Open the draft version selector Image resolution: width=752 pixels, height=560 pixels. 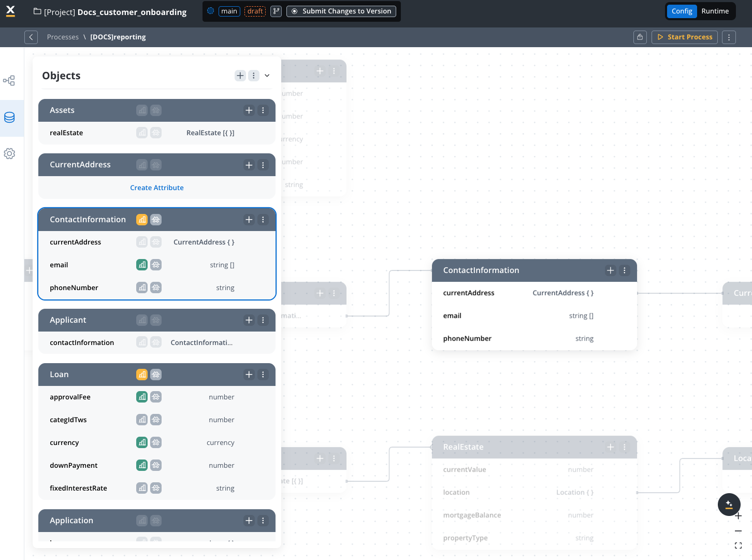coord(255,11)
